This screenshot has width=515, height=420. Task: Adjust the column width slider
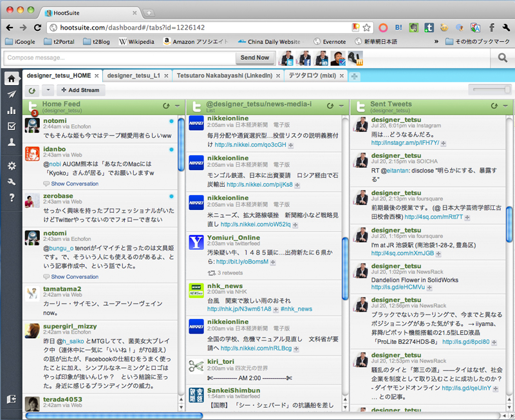click(x=489, y=90)
